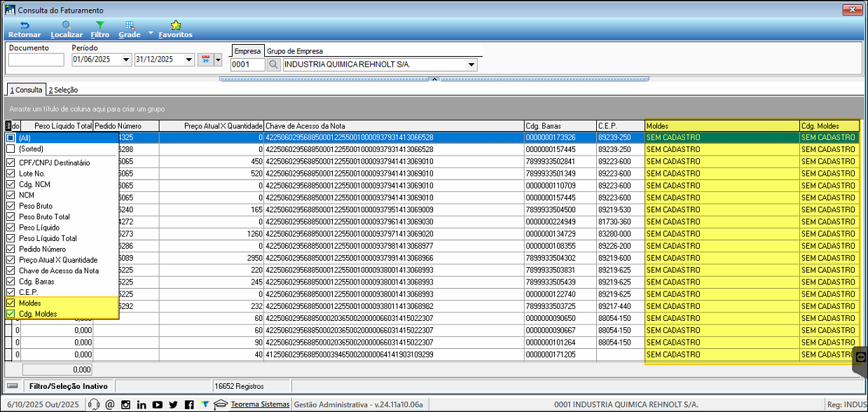Click the headset support icon
The image size is (868, 412).
pos(94,404)
